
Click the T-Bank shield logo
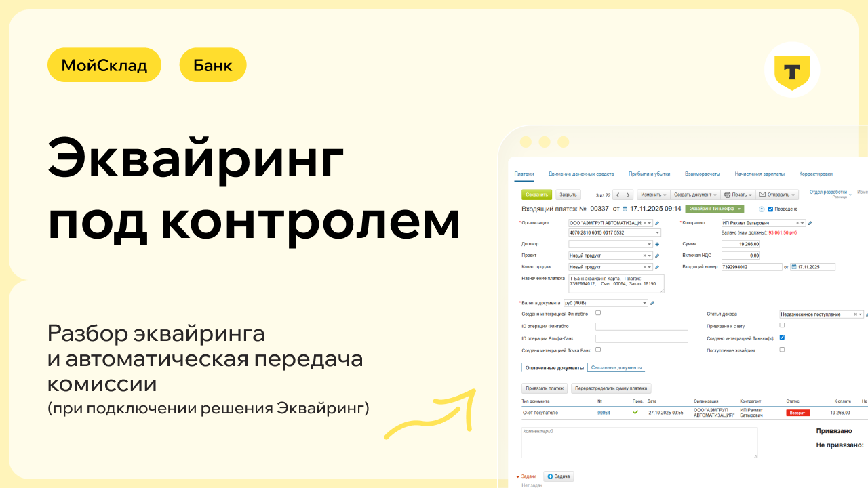point(792,70)
